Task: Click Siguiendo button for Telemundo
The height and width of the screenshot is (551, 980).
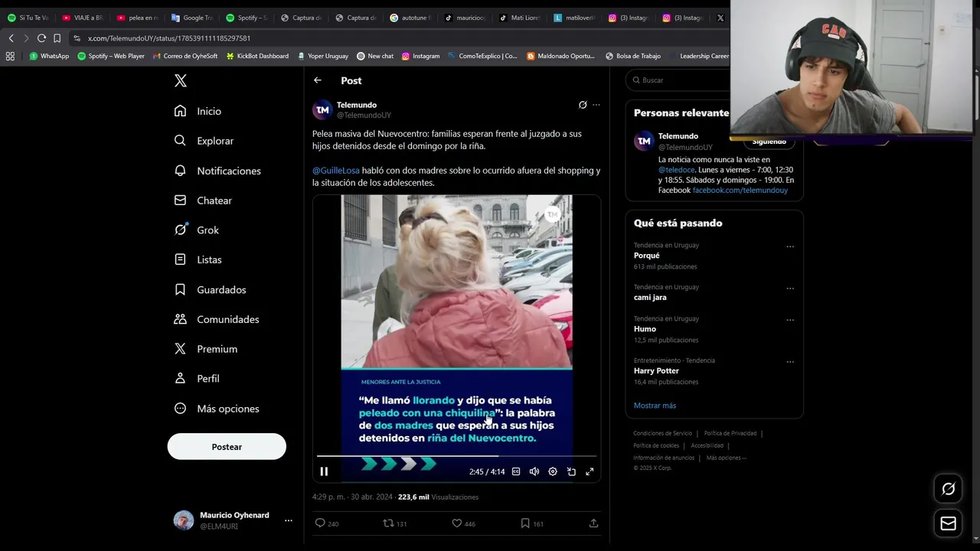Action: pos(769,142)
